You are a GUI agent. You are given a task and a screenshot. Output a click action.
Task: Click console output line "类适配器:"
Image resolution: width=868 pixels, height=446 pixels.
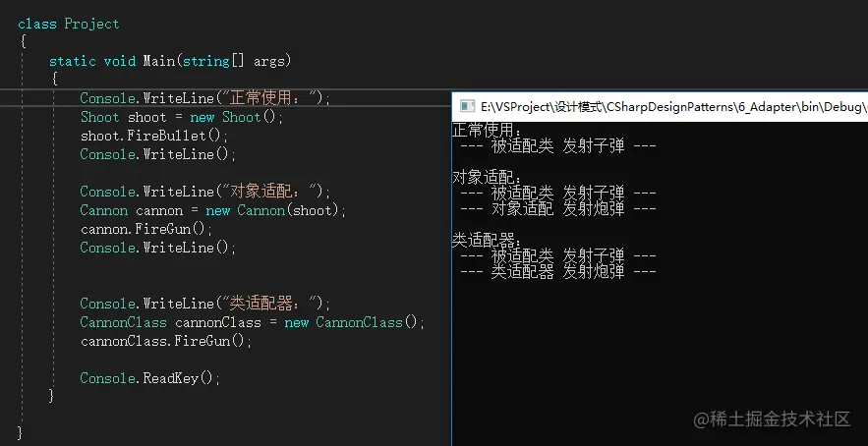click(x=487, y=241)
